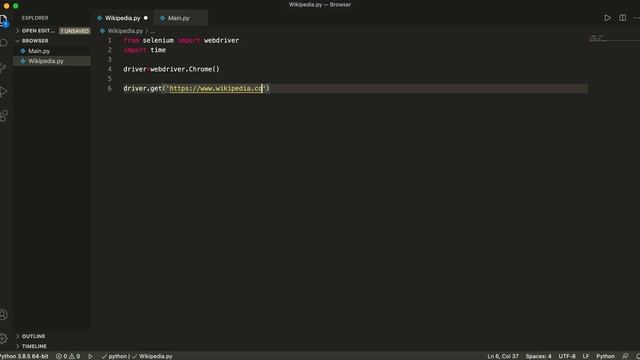
Task: Click the breadcrumb ellipsis after Wikipedia.py
Action: (x=153, y=31)
